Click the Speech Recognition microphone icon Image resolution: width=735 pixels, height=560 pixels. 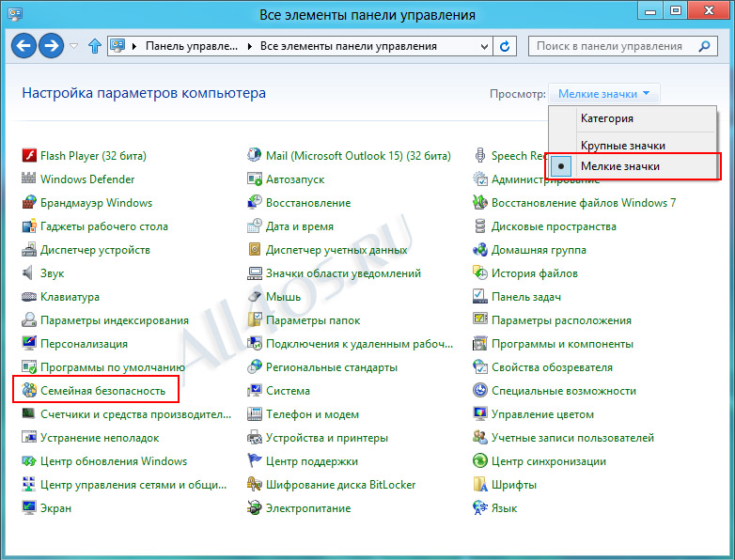(x=480, y=155)
